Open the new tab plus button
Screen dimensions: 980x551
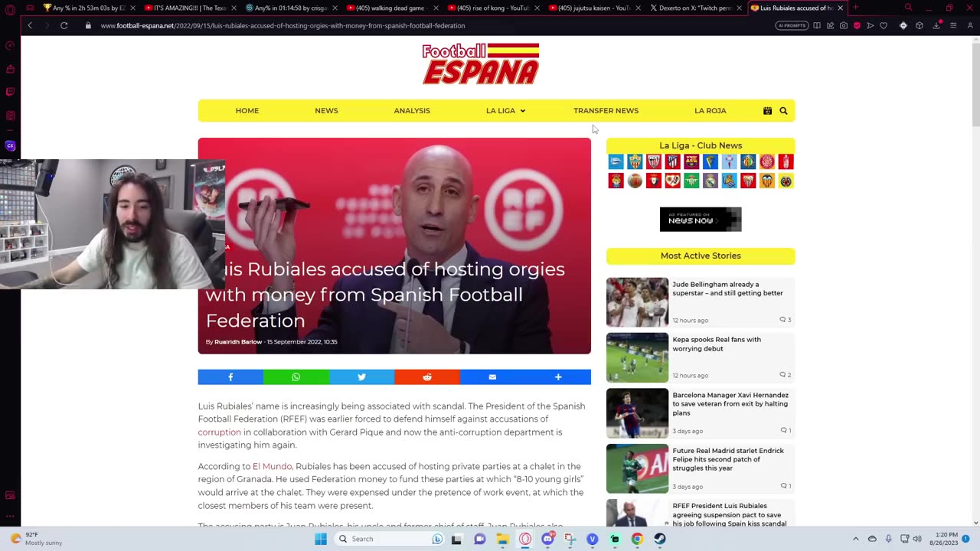[855, 8]
